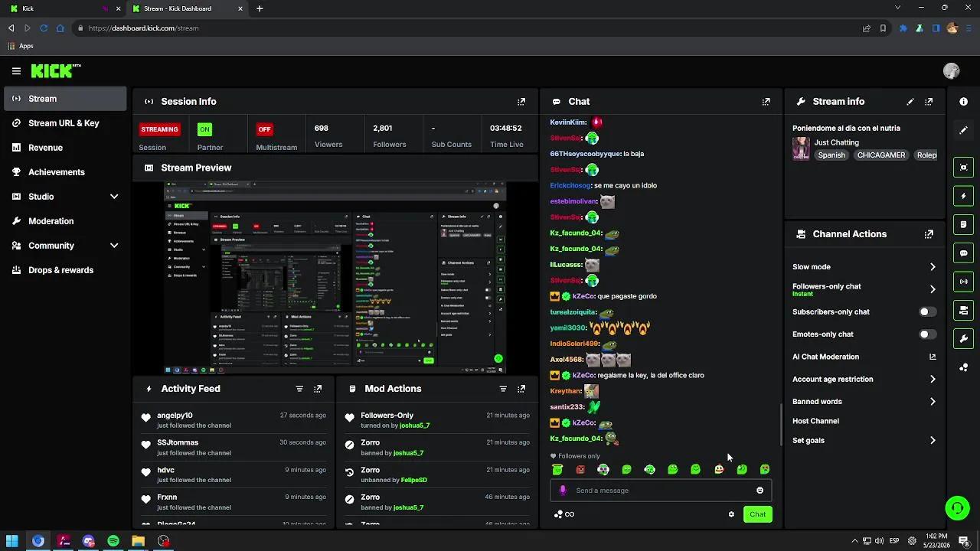Toggle Subscribers-only chat switch

(x=927, y=312)
